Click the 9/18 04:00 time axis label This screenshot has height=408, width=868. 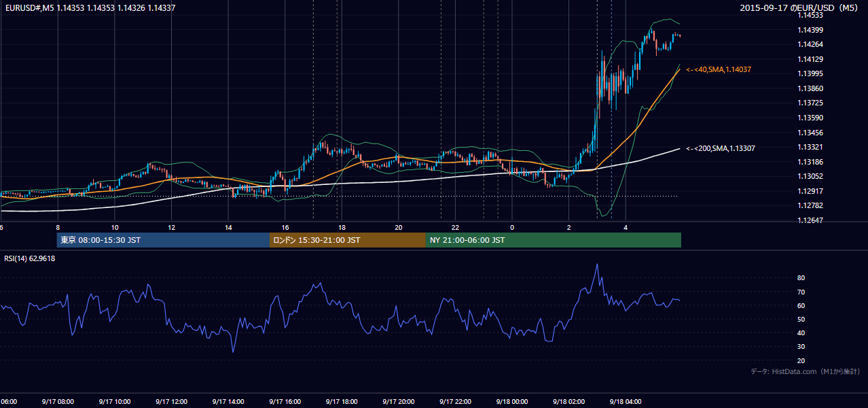(x=626, y=402)
